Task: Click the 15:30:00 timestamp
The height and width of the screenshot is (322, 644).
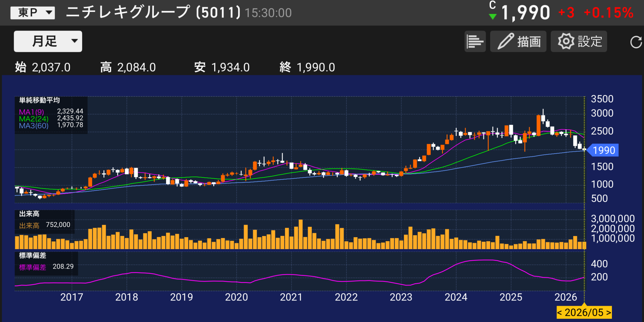Action: pos(268,13)
